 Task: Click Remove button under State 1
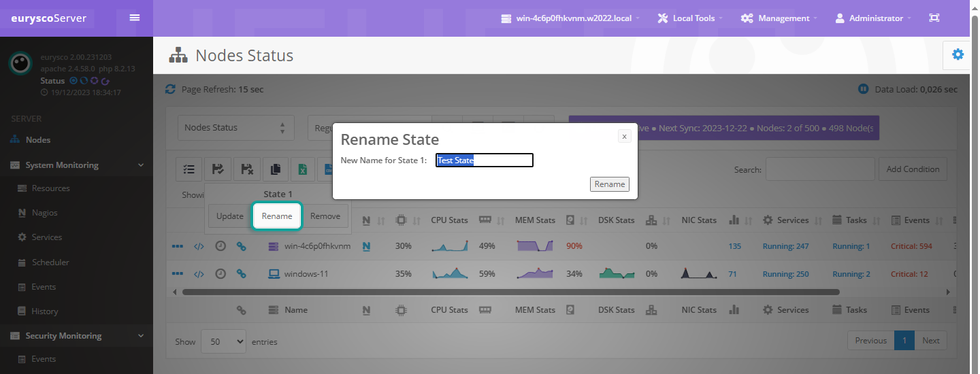(x=325, y=216)
